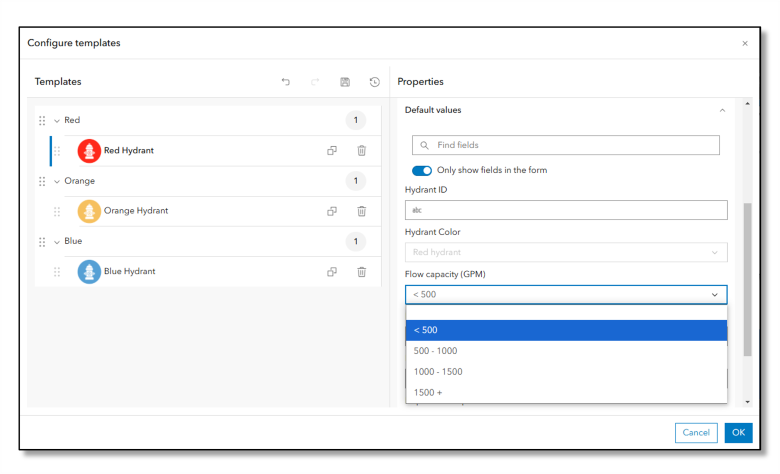Click the Cancel button
Image resolution: width=780 pixels, height=474 pixels.
(696, 433)
